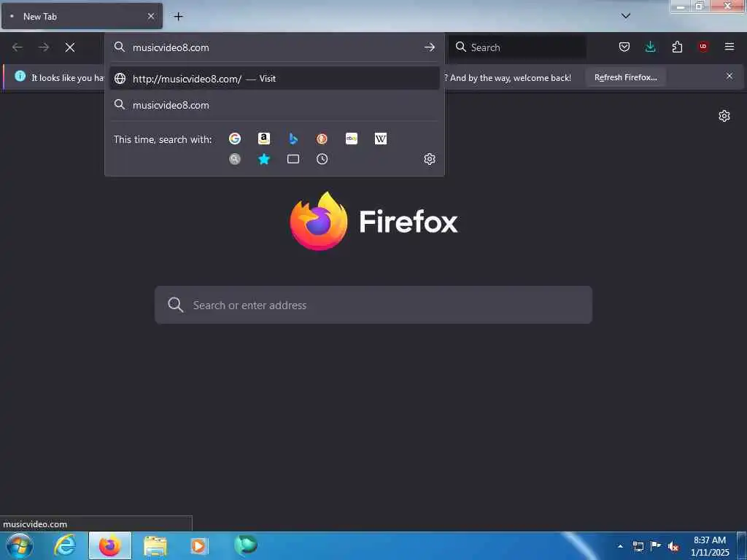Focus the toolbar Search box

tap(518, 47)
